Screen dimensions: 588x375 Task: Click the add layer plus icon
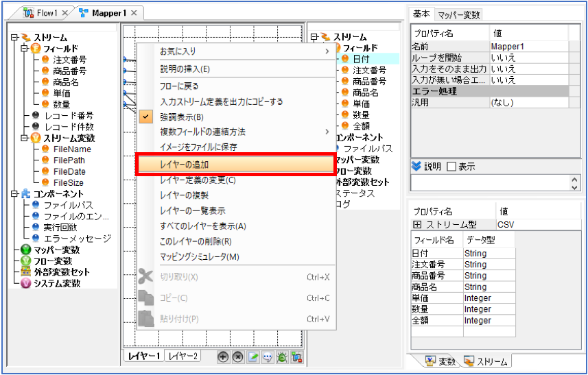223,357
